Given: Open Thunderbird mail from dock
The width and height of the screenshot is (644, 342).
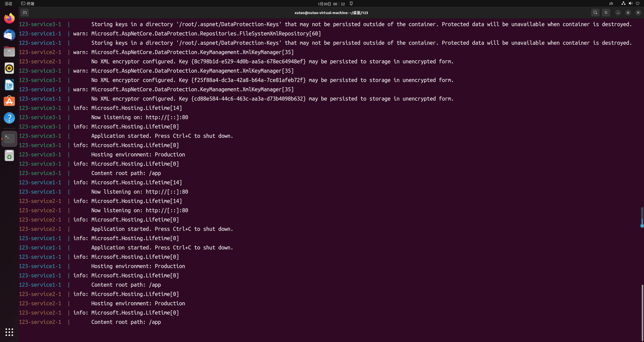Looking at the screenshot, I should point(9,35).
